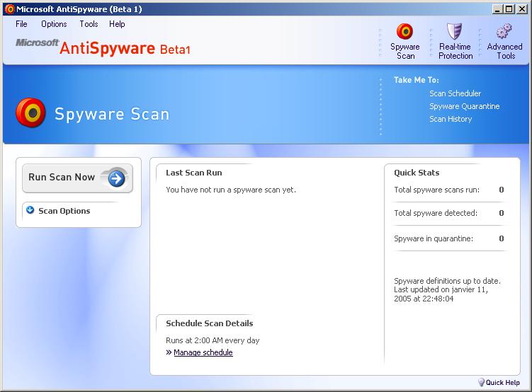
Task: Expand Scan Options with the down arrow
Action: pos(30,210)
